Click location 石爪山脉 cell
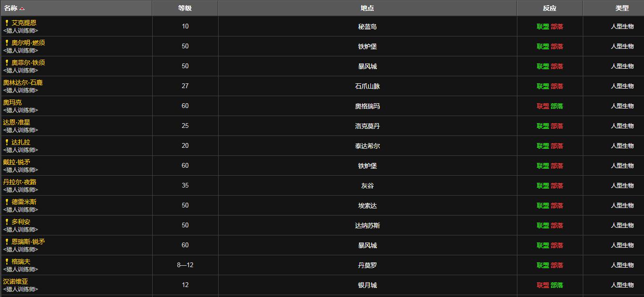644x297 pixels. tap(367, 86)
